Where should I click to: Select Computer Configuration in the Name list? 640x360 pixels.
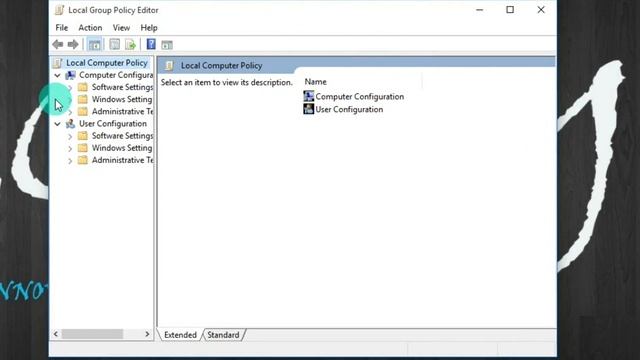tap(360, 97)
